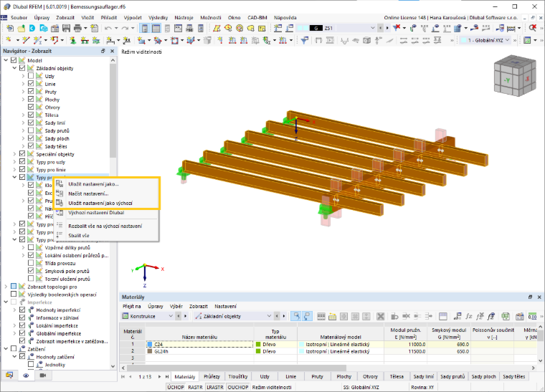Image resolution: width=545 pixels, height=392 pixels.
Task: Click the Redo arrow icon
Action: coord(125,28)
